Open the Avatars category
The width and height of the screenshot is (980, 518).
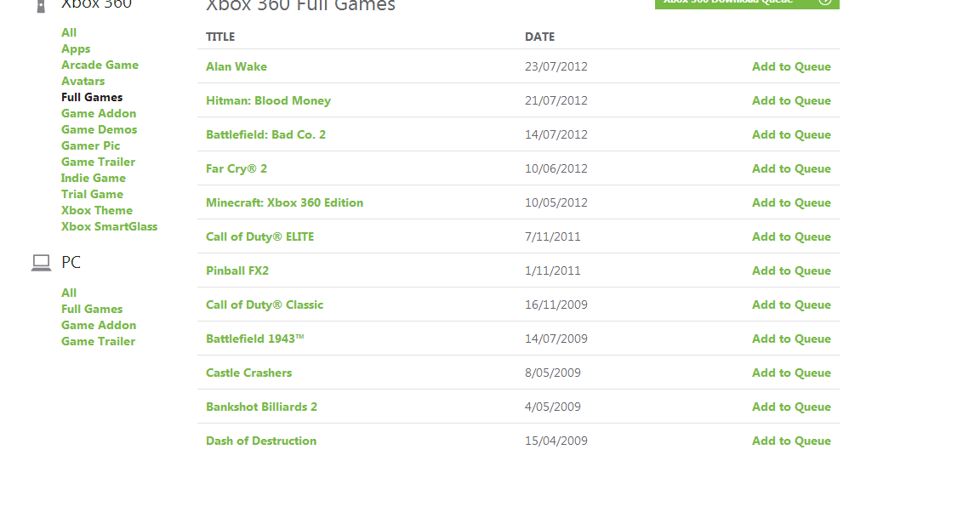tap(83, 82)
